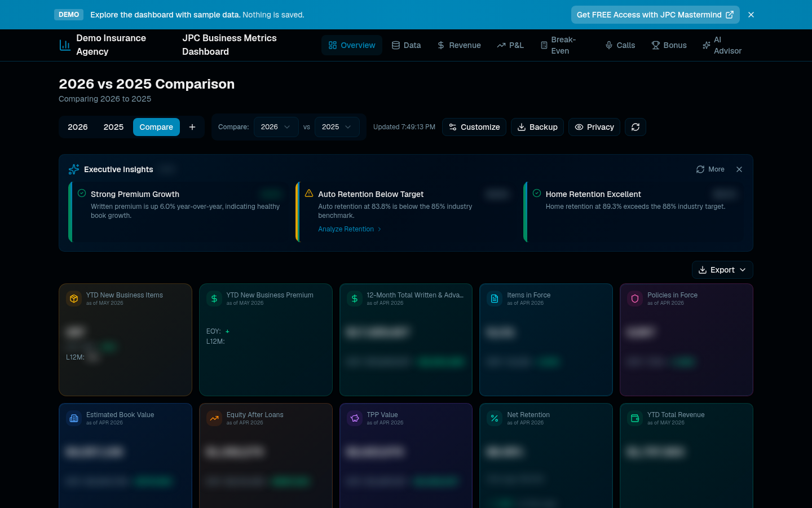Click the YTD Total Revenue wallet icon
Image resolution: width=812 pixels, height=508 pixels.
click(x=635, y=418)
